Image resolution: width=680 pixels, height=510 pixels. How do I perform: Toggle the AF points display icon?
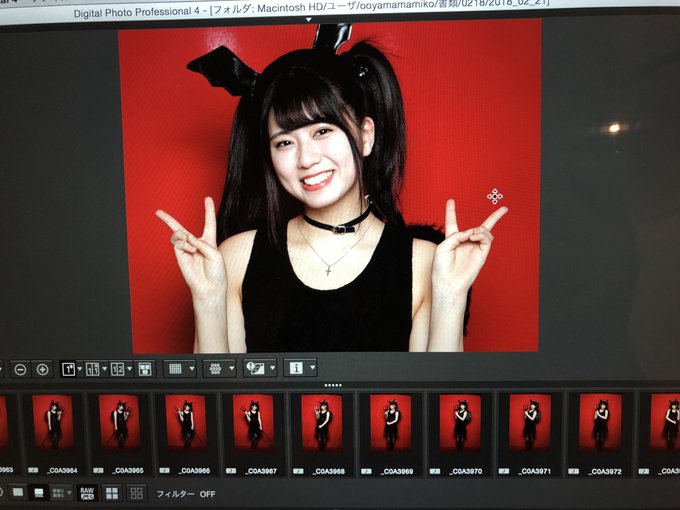coord(215,369)
